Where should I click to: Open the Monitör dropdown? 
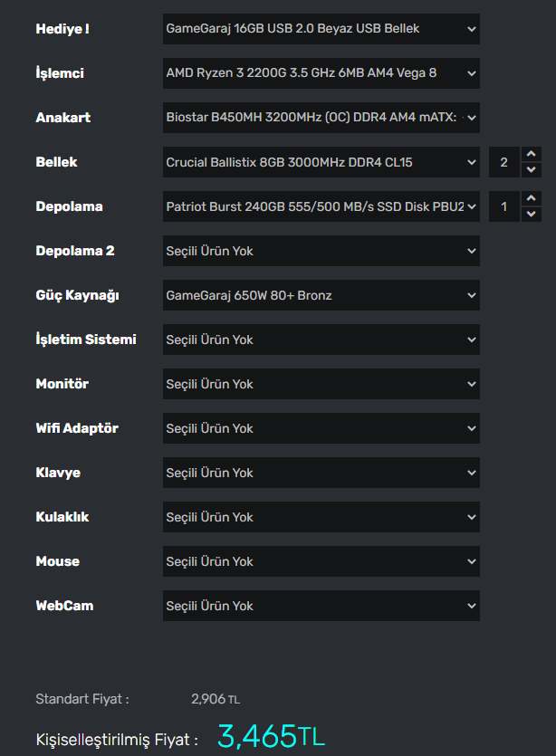[x=321, y=384]
